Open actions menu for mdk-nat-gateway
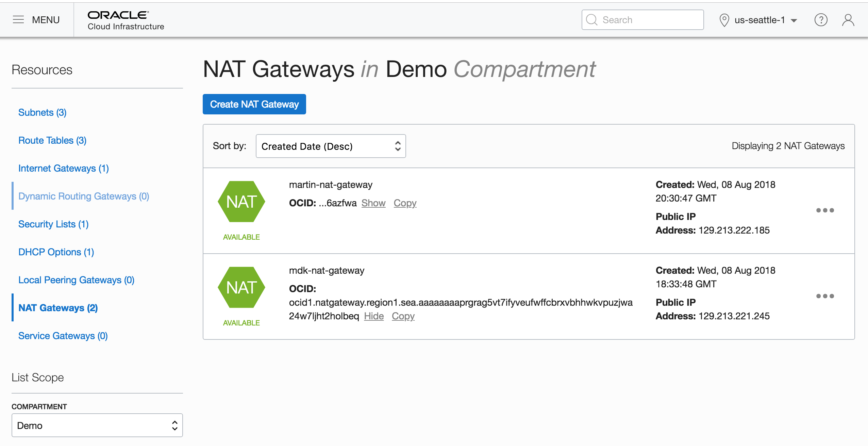 [x=825, y=296]
